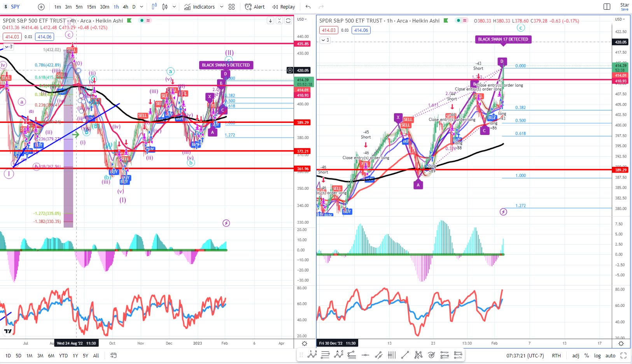Screen dimensions: 632x364
Task: Maximize left chart pane icon
Action: click(288, 21)
